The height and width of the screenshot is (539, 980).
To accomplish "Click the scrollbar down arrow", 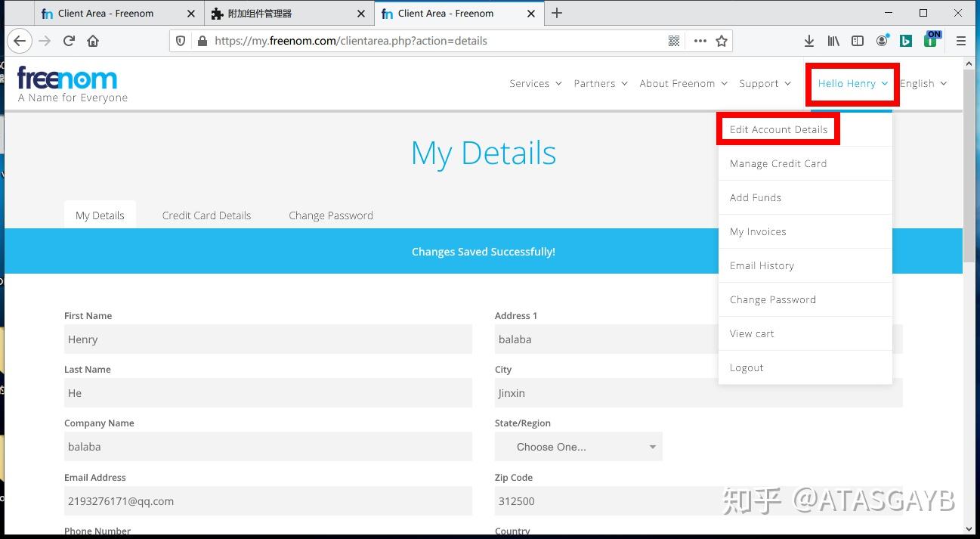I will click(x=969, y=528).
